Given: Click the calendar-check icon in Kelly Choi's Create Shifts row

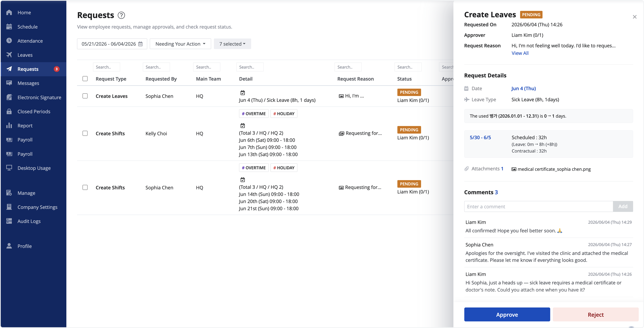Looking at the screenshot, I should pos(243,126).
